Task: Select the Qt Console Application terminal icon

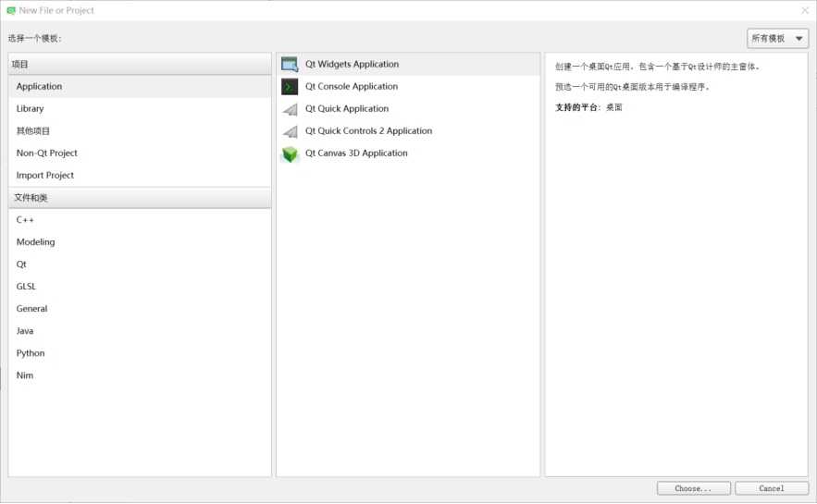Action: coord(290,86)
